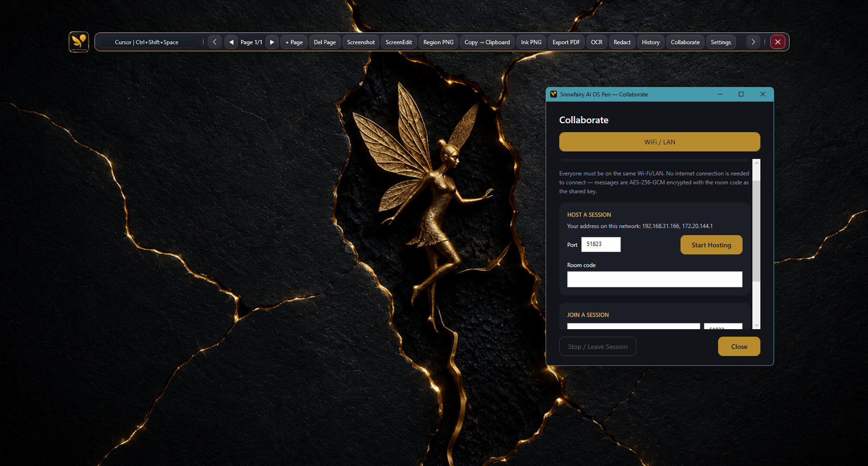Click the scroll up arrow in Collaborate panel

coord(756,163)
